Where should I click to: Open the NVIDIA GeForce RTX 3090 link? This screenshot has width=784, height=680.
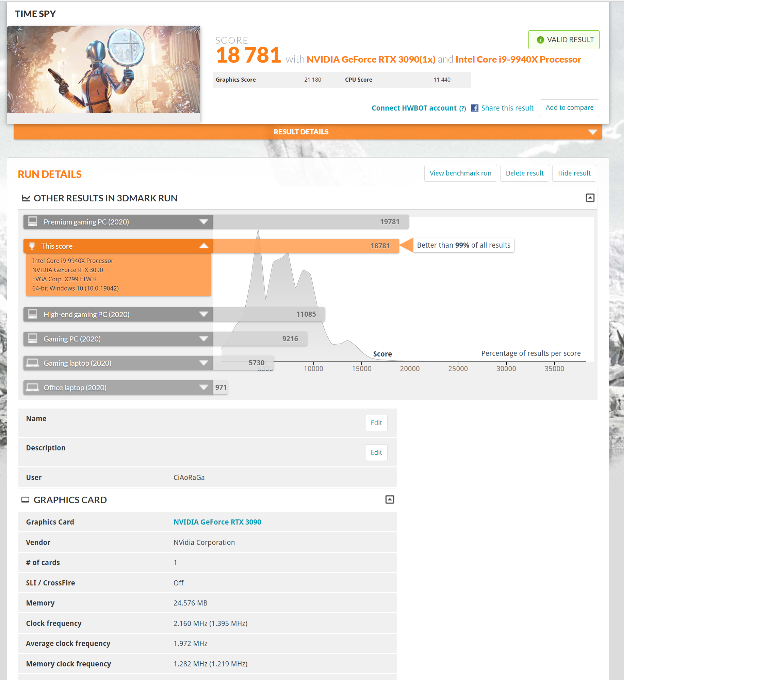pyautogui.click(x=217, y=522)
